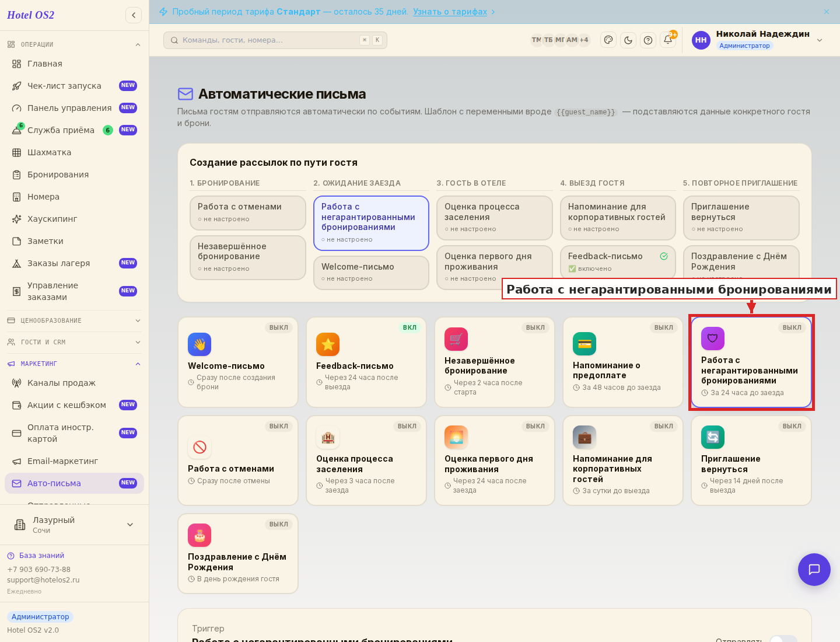Expand the Гости и CRM section
This screenshot has width=840, height=642.
pos(74,342)
